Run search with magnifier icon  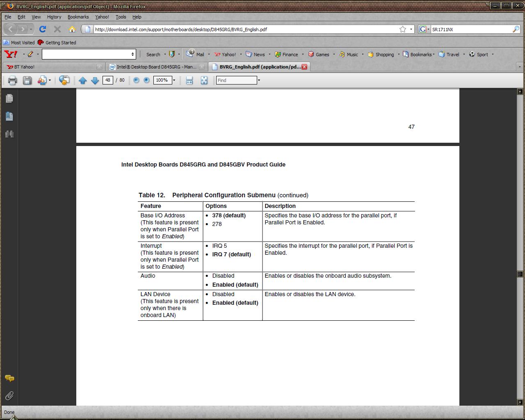tap(516, 29)
